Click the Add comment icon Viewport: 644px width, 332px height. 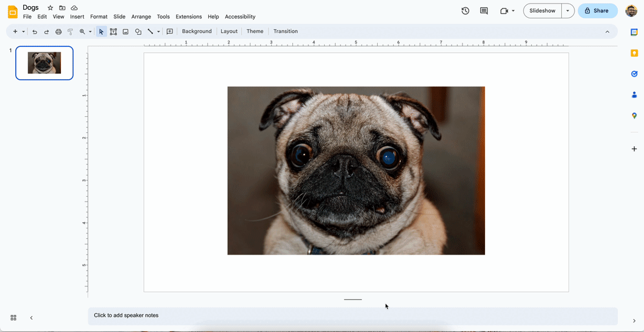(169, 31)
